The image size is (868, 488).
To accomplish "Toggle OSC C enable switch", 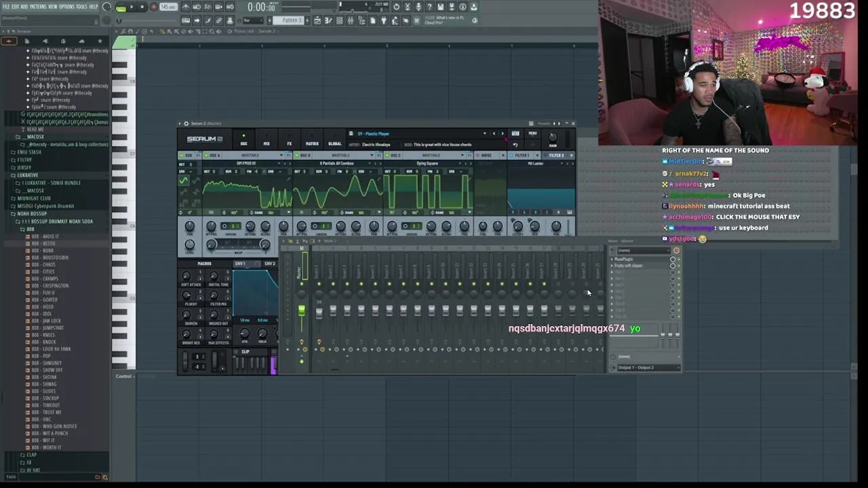I will [x=386, y=155].
